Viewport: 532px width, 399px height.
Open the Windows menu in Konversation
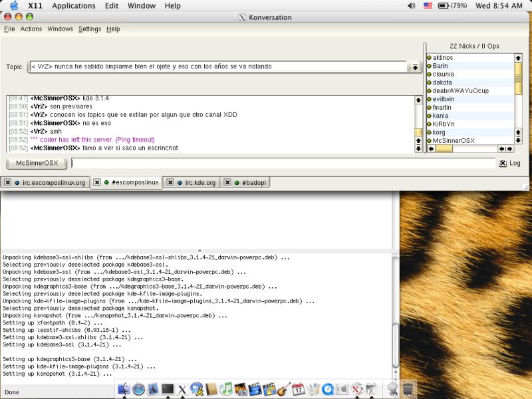(60, 29)
